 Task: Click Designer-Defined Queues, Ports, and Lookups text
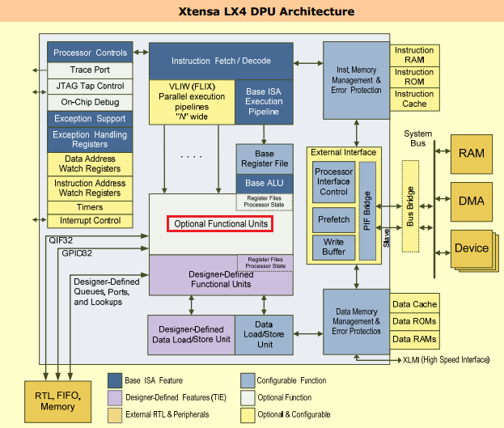107,291
